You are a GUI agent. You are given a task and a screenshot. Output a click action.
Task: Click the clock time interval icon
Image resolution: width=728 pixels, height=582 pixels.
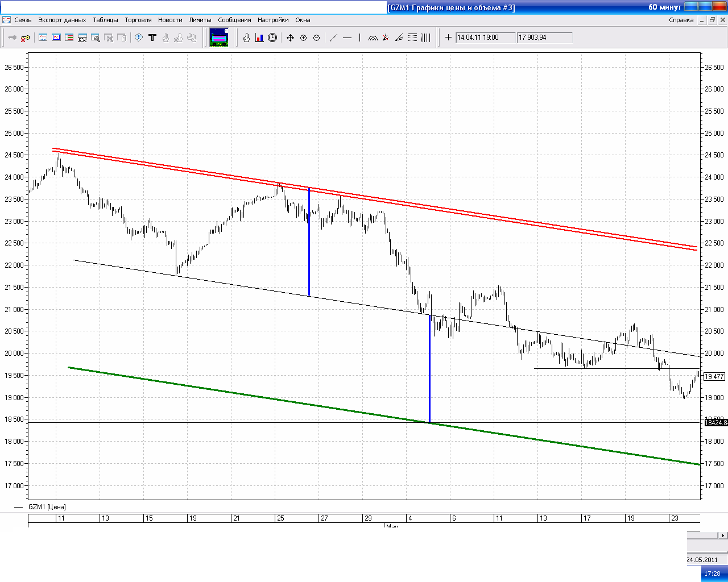point(272,38)
